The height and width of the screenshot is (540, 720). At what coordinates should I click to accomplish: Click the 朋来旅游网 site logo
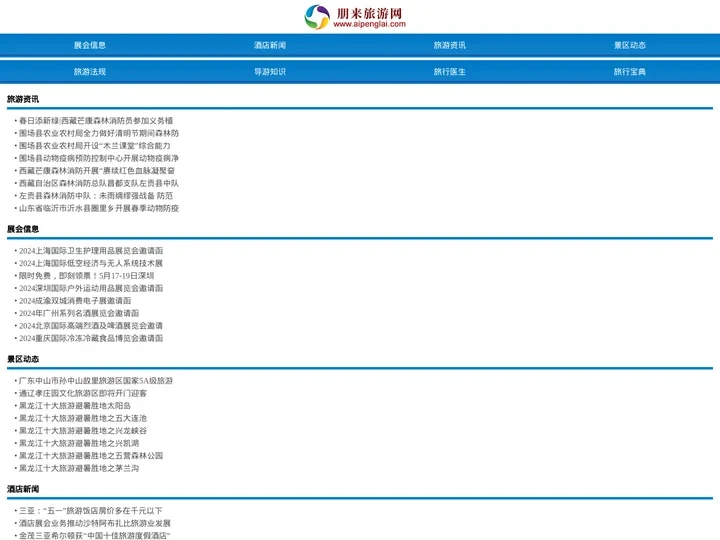355,17
